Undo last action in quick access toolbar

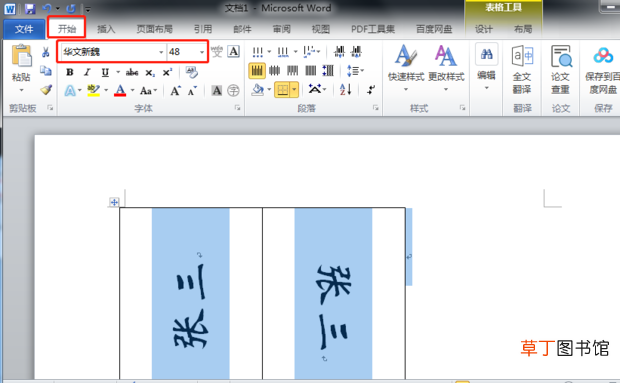tap(47, 8)
